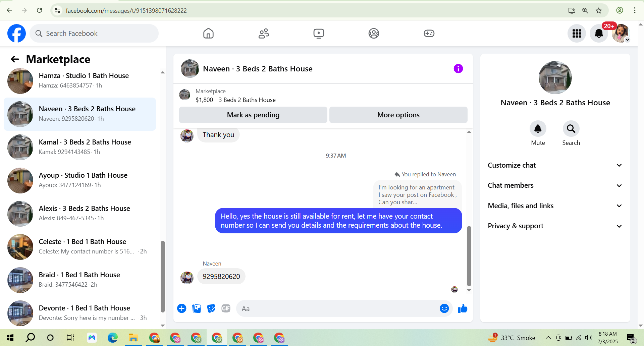Open the Braid 1 Bed 1 Bath chat

coord(80,280)
